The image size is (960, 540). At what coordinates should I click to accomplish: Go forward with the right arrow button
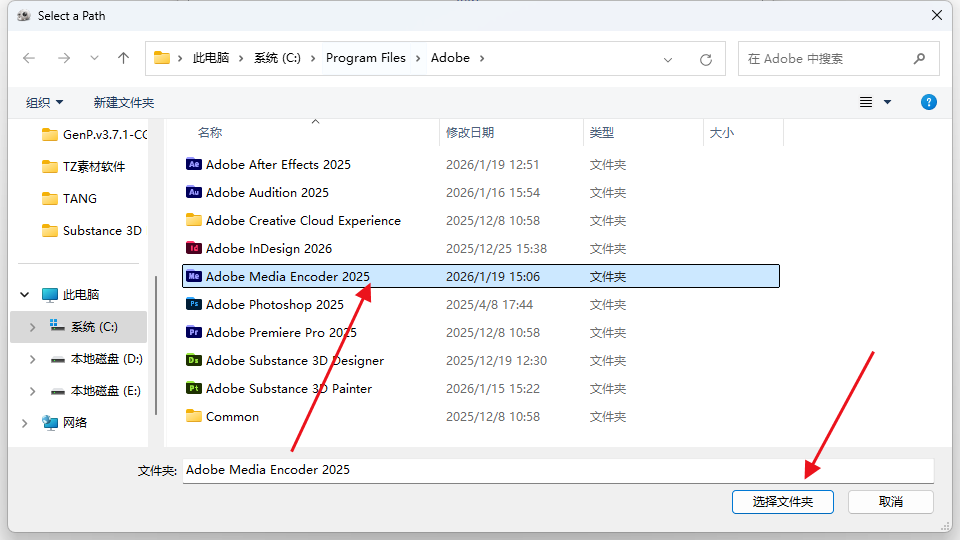click(64, 58)
